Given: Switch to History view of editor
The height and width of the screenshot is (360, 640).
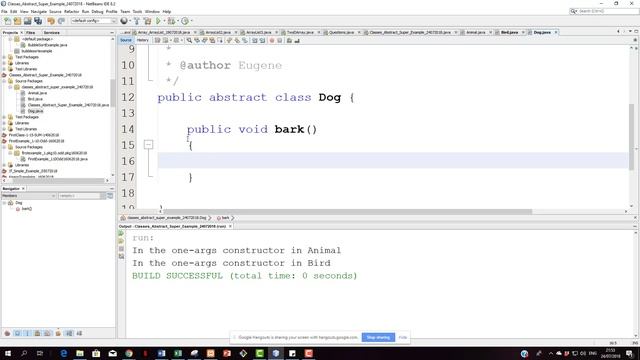Looking at the screenshot, I should click(142, 40).
